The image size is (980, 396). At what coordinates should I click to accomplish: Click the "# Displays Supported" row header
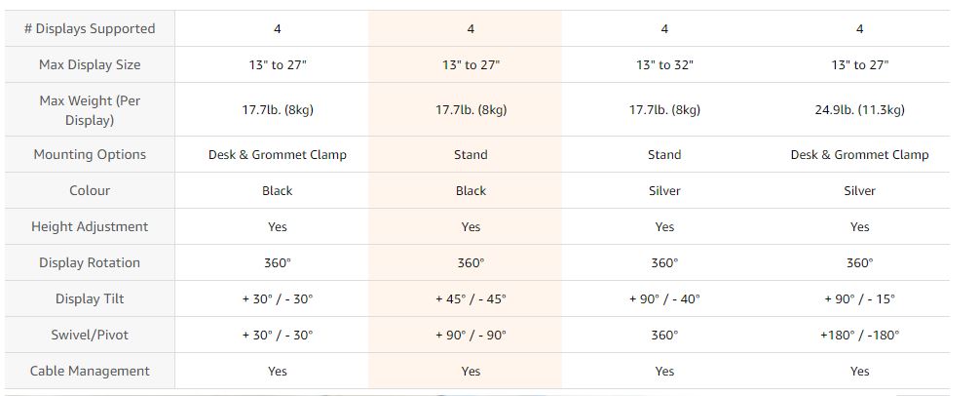pos(90,29)
